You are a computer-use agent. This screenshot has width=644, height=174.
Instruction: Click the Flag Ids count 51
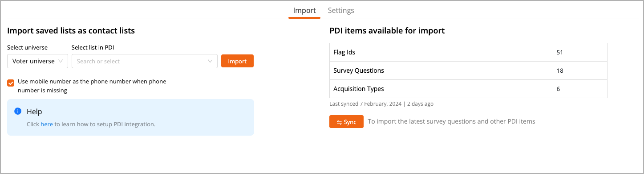[x=560, y=52]
